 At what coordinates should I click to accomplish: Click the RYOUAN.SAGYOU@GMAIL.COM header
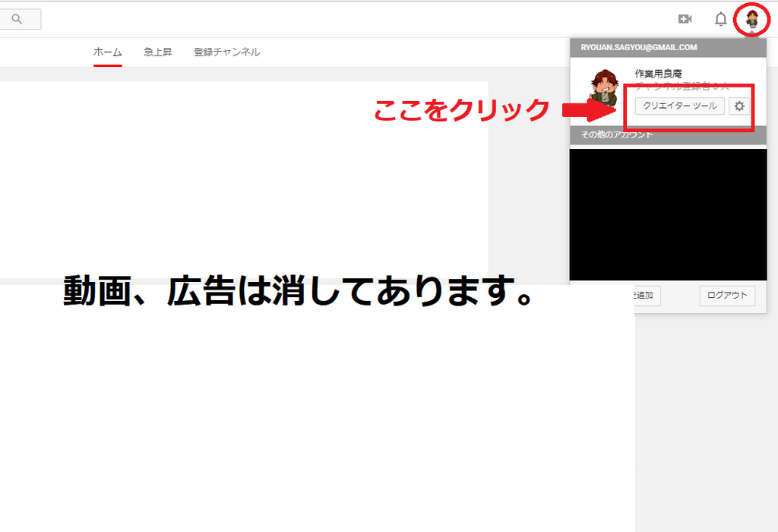click(638, 46)
